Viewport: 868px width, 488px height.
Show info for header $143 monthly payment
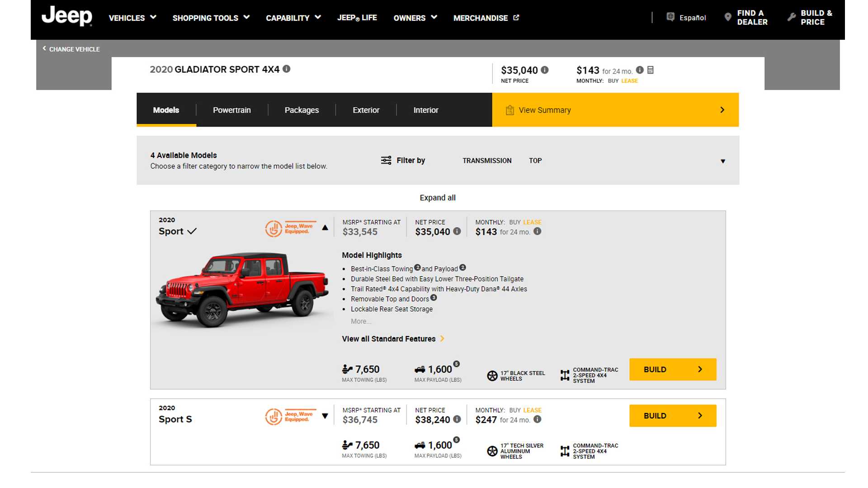point(640,70)
